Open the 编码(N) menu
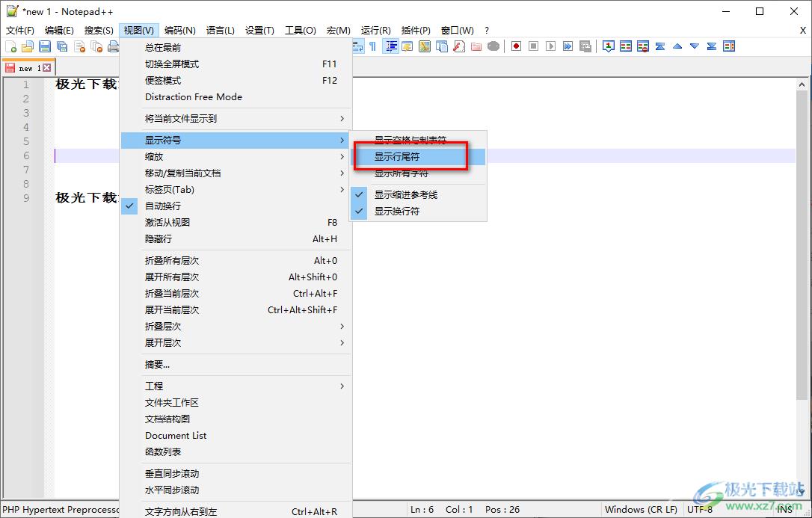The height and width of the screenshot is (518, 812). [x=179, y=30]
